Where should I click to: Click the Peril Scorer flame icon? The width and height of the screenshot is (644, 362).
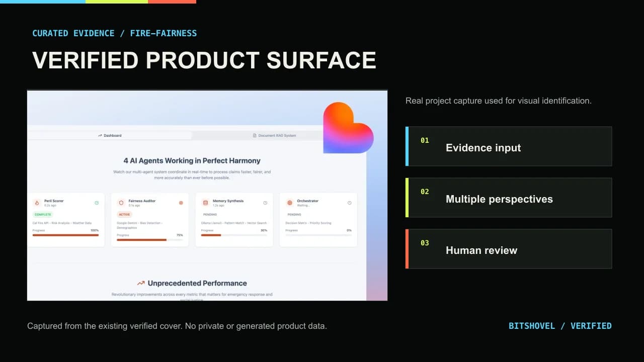[x=37, y=203]
